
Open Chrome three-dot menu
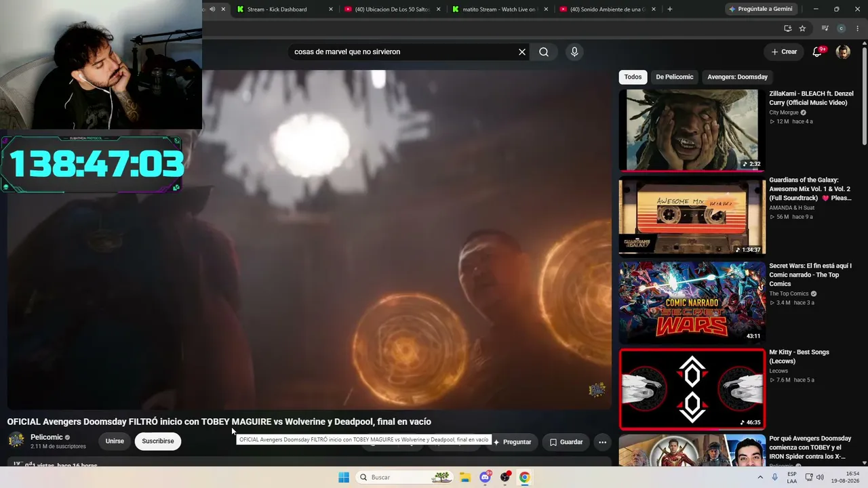(x=857, y=28)
